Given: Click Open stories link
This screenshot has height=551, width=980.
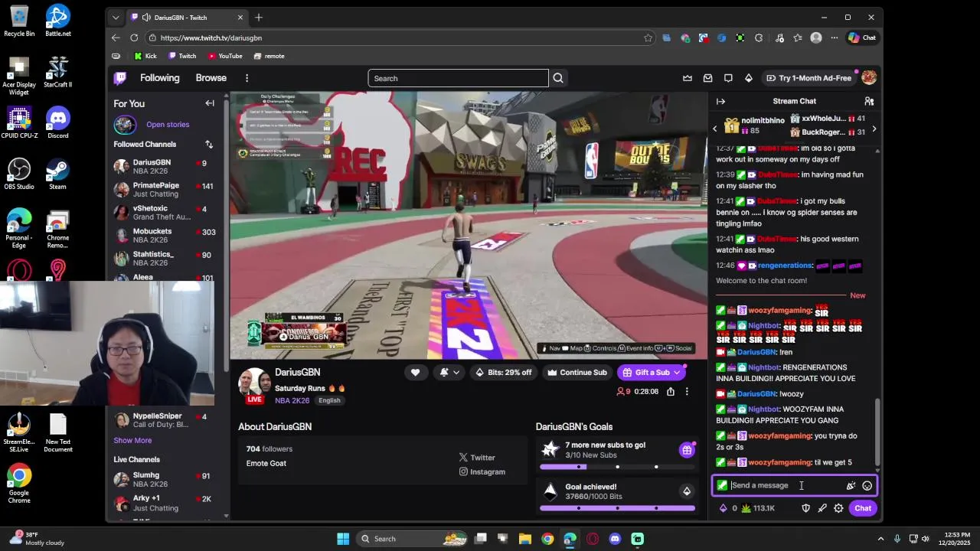Looking at the screenshot, I should [168, 125].
